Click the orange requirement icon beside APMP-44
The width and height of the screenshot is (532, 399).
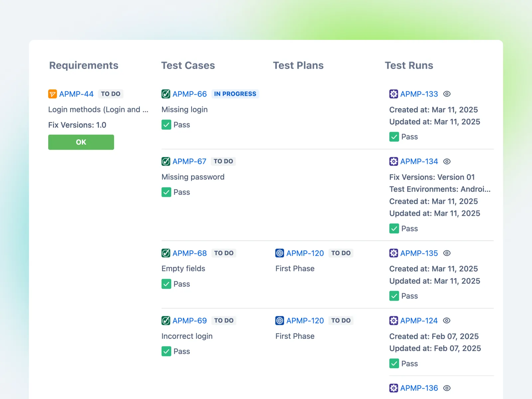click(x=53, y=94)
